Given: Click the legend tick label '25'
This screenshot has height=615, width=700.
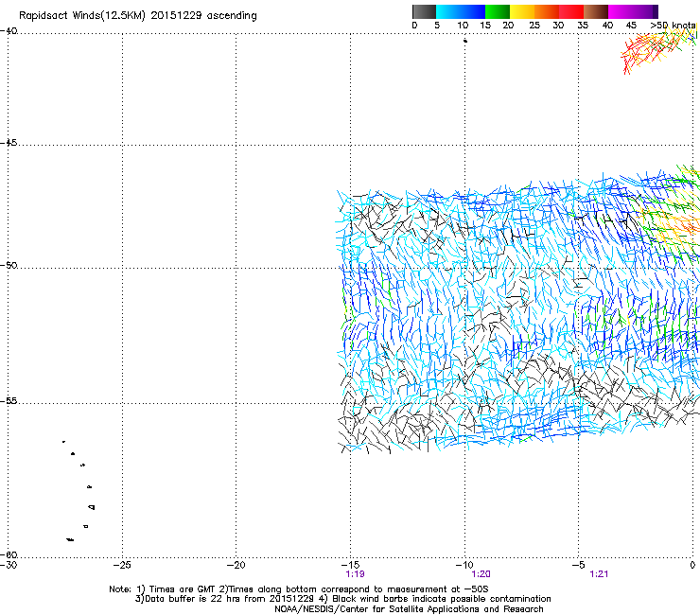Looking at the screenshot, I should point(534,26).
